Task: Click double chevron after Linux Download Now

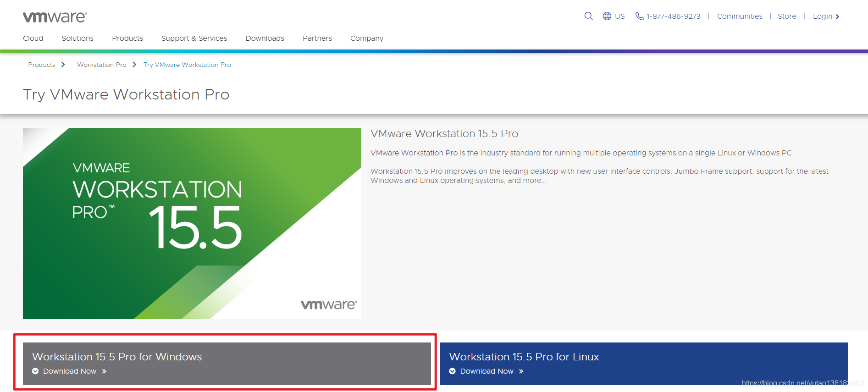Action: click(521, 371)
